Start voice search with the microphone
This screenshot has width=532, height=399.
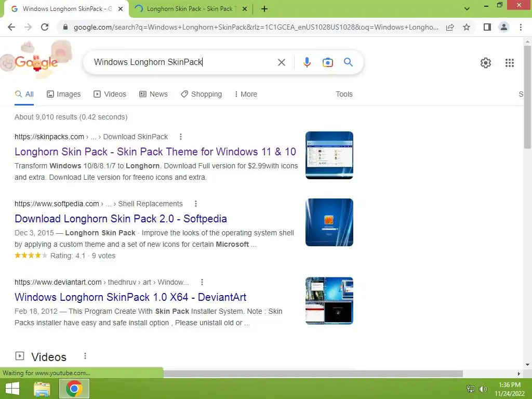point(307,62)
